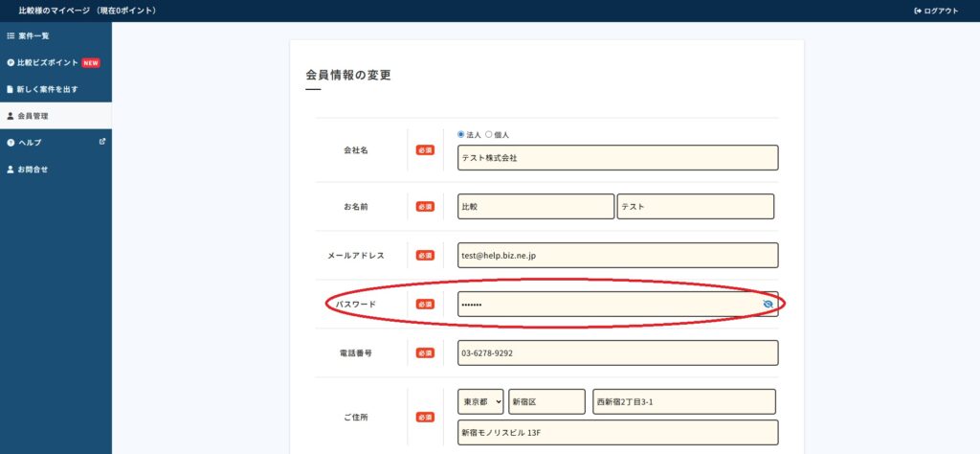Select the 法人 radio button
This screenshot has width=980, height=454.
point(461,135)
